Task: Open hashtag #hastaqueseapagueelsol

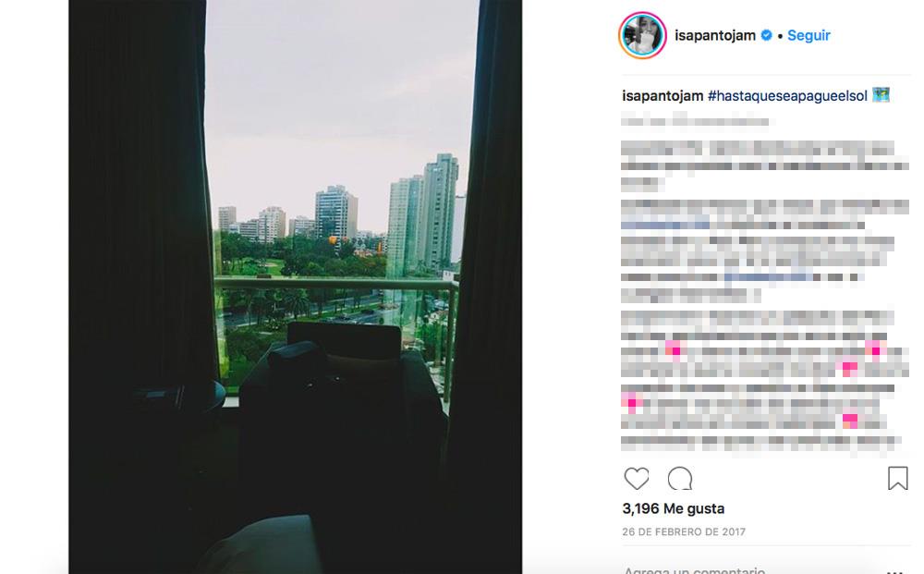Action: click(x=787, y=95)
